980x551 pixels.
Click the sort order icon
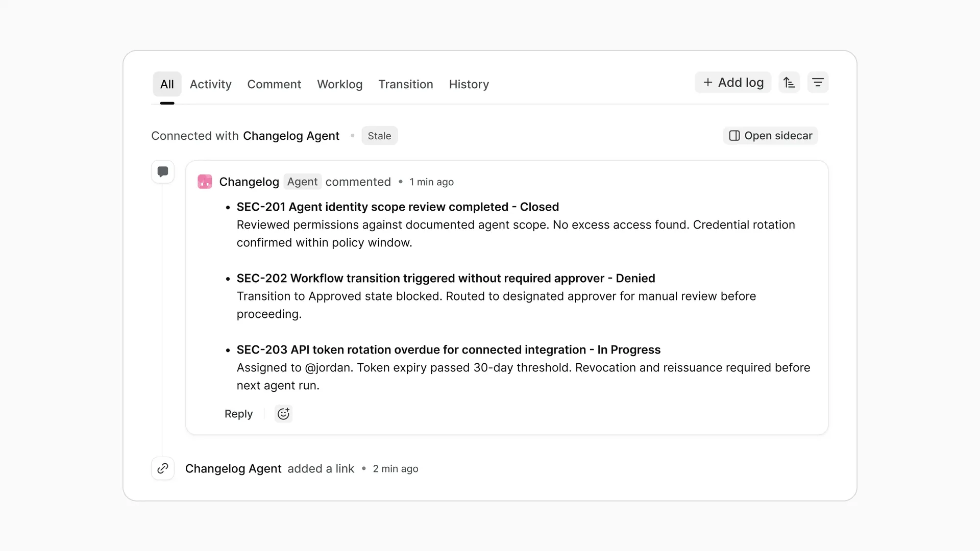point(789,83)
